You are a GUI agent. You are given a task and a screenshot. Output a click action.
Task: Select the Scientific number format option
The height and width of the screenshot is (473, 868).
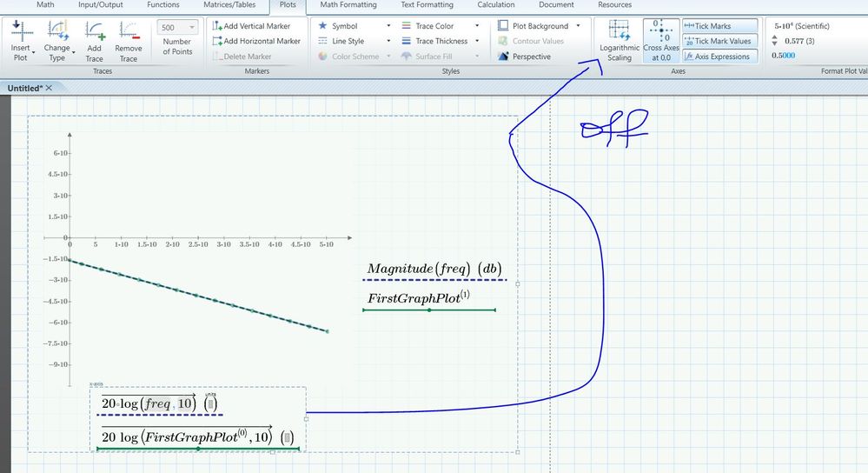point(802,26)
